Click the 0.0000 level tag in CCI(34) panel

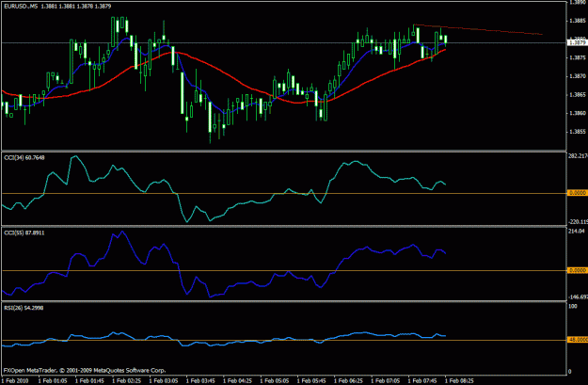point(577,193)
